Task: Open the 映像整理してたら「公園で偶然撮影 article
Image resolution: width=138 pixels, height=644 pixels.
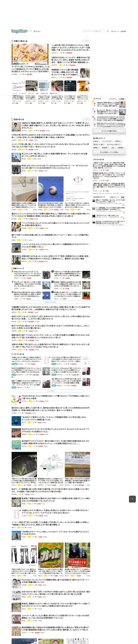Action: [65, 72]
